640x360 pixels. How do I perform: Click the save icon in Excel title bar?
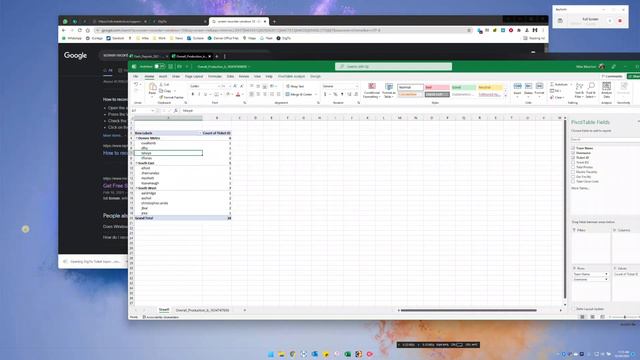click(171, 66)
